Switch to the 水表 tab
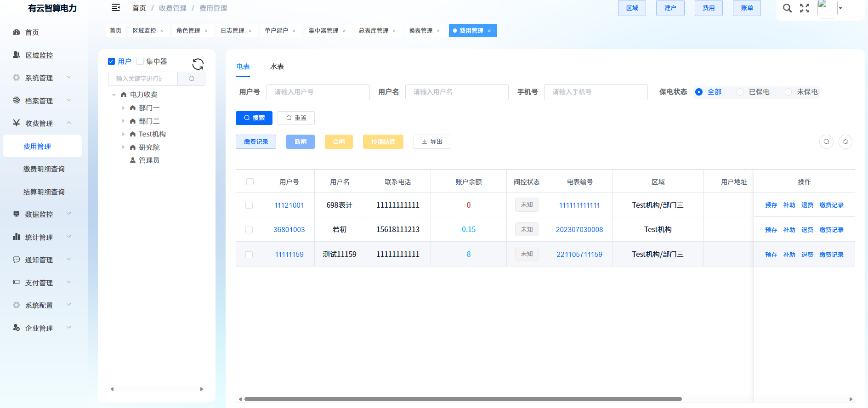868x408 pixels. 277,67
